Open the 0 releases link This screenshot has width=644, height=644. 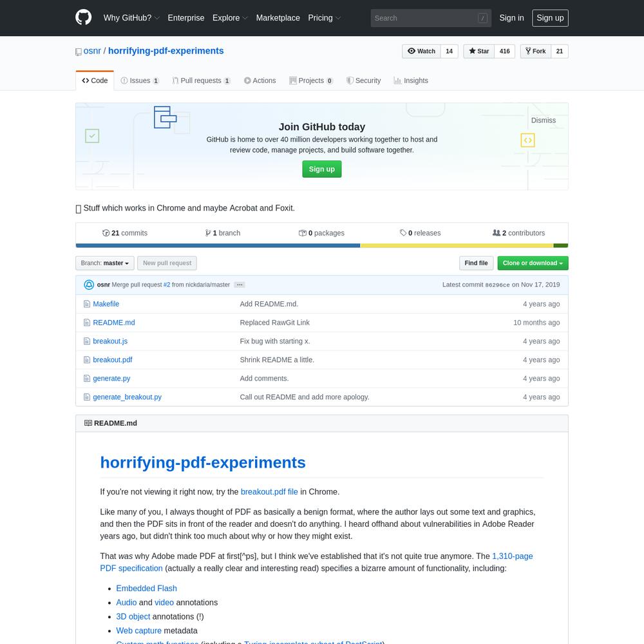pyautogui.click(x=420, y=233)
